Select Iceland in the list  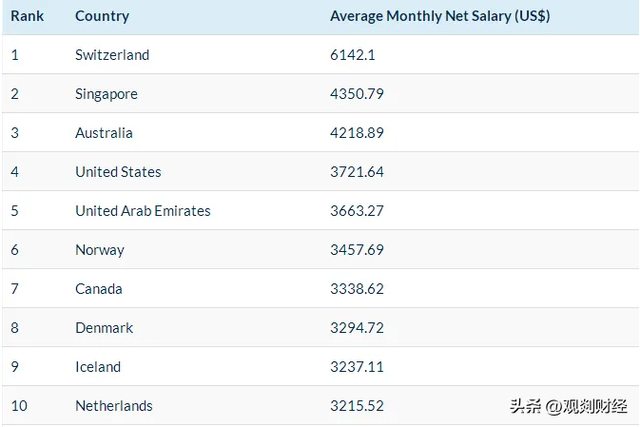[x=98, y=367]
